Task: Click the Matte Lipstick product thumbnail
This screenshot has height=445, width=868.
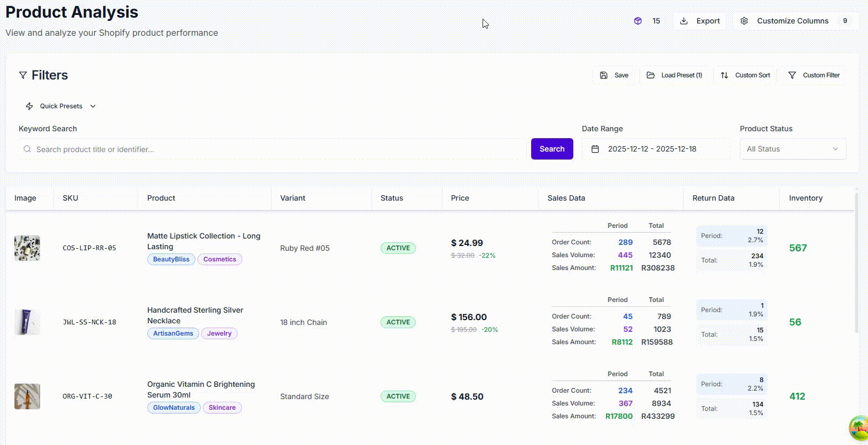Action: 27,248
